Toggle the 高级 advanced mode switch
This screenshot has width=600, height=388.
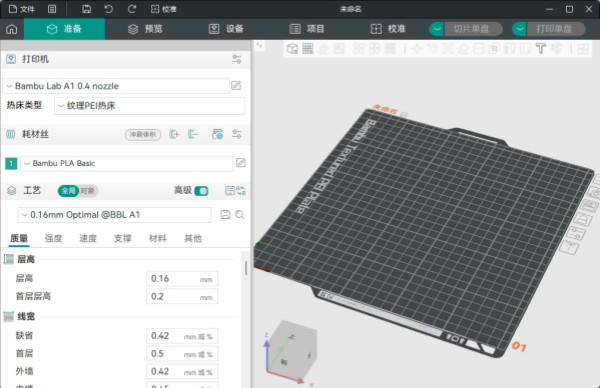tap(201, 191)
